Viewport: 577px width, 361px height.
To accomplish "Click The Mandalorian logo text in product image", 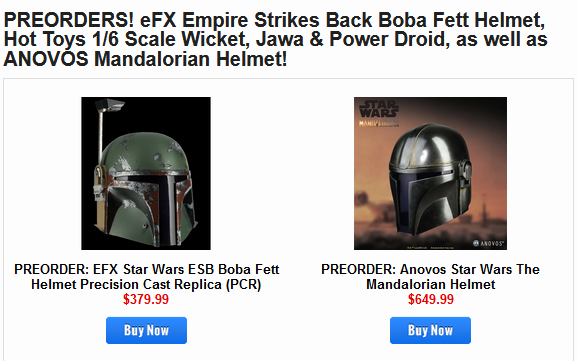I will [x=379, y=123].
